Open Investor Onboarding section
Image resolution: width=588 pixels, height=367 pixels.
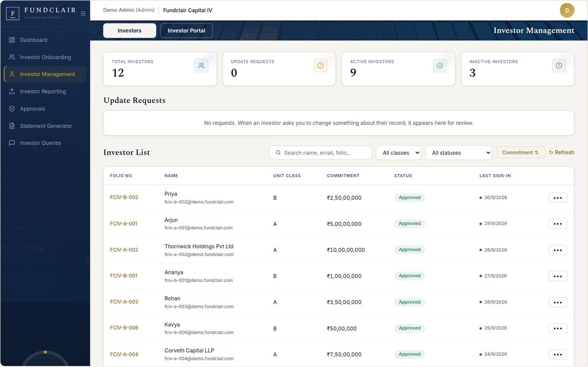pyautogui.click(x=45, y=57)
